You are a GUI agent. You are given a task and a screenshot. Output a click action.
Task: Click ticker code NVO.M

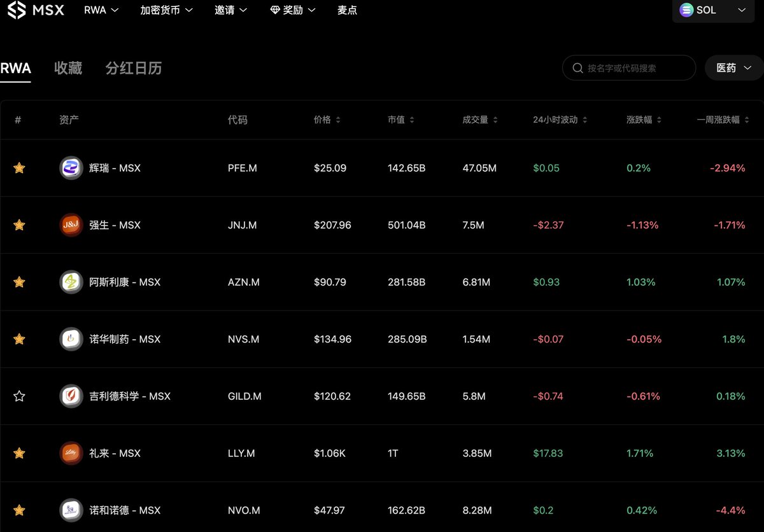coord(244,510)
